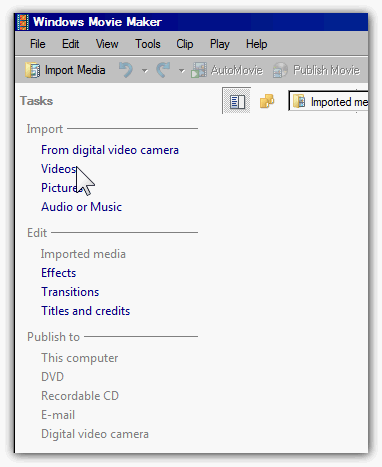Publish to DVD
The image size is (382, 467).
(x=52, y=377)
